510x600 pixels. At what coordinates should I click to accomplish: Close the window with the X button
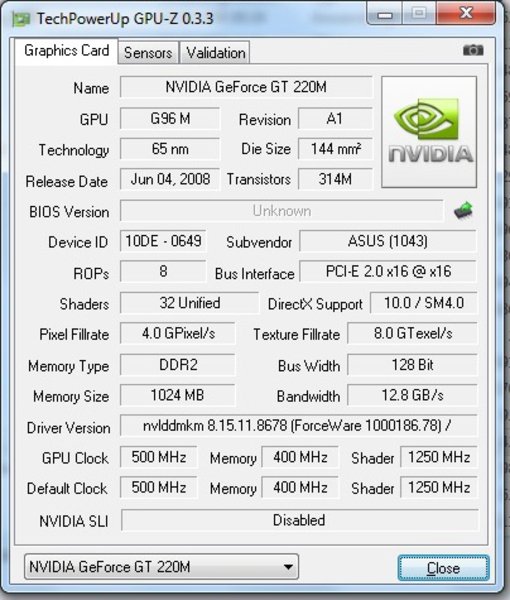[466, 13]
